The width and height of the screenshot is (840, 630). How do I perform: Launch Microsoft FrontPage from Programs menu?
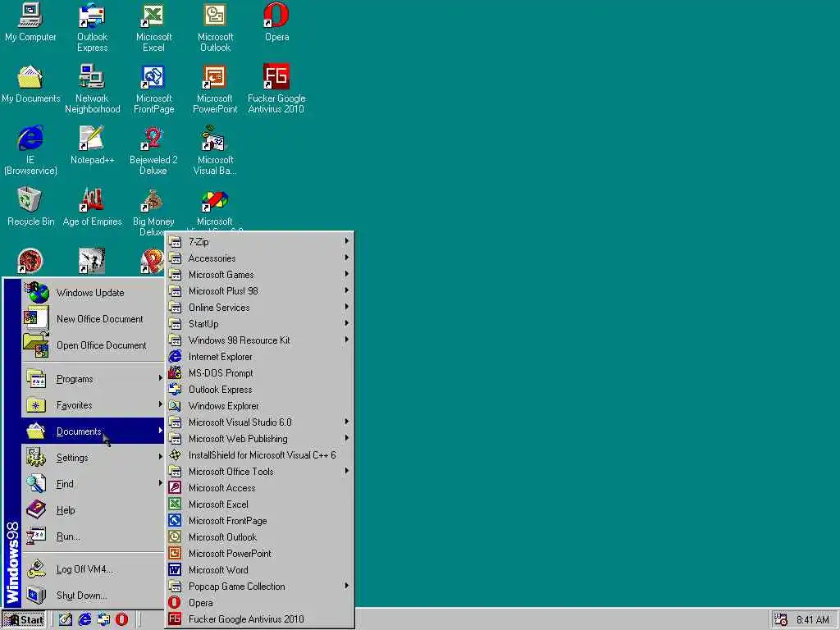click(x=260, y=521)
